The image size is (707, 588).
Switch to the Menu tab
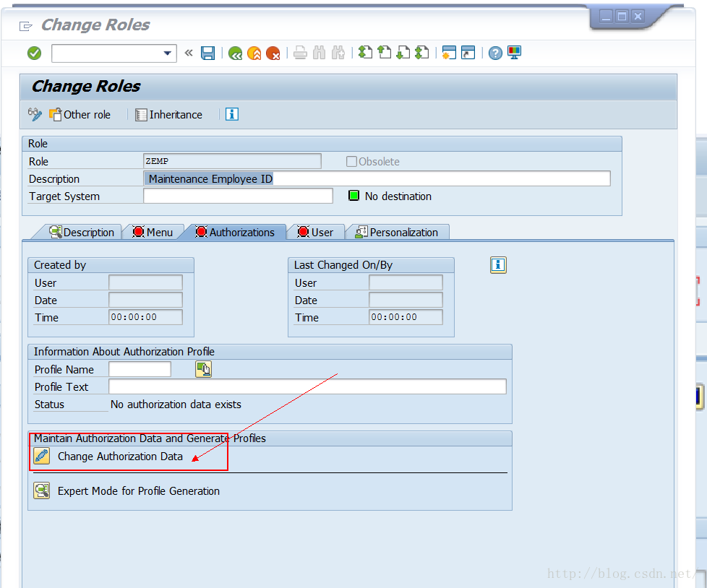coord(153,233)
